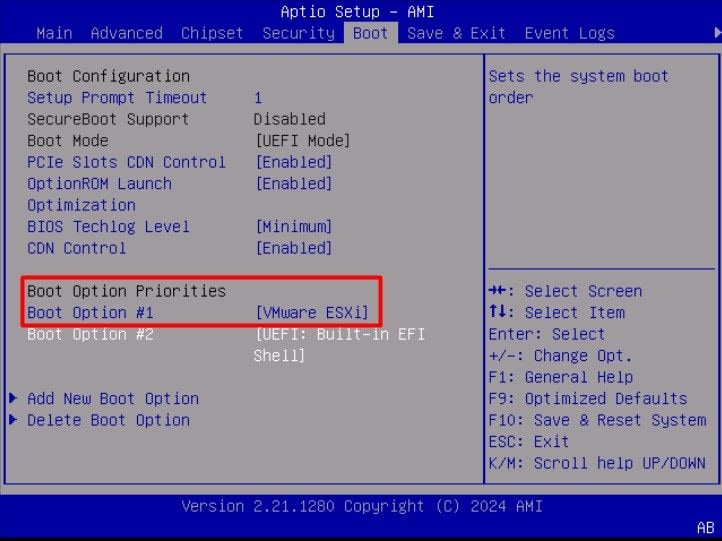Select Boot Option #2 entry
Image resolution: width=722 pixels, height=541 pixels.
coord(90,334)
